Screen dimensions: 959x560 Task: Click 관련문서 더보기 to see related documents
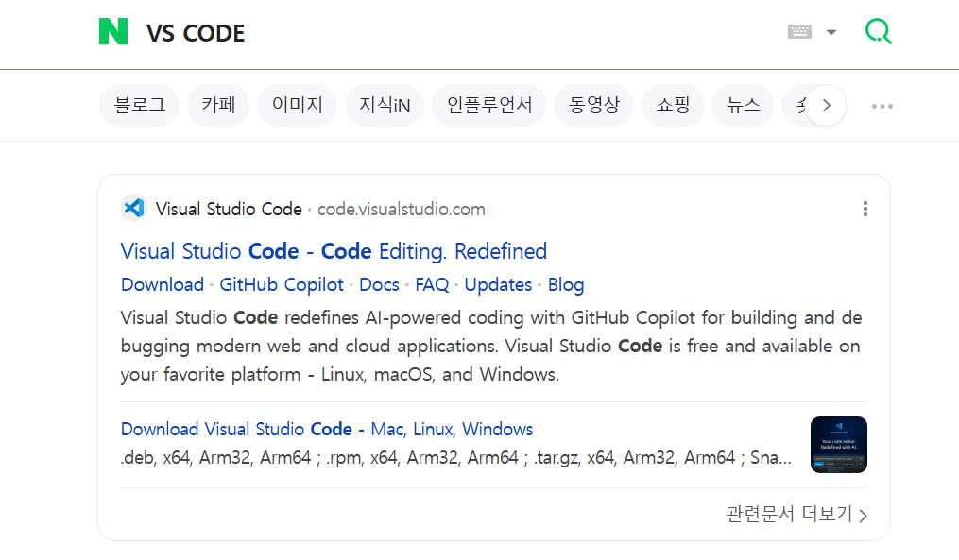796,514
